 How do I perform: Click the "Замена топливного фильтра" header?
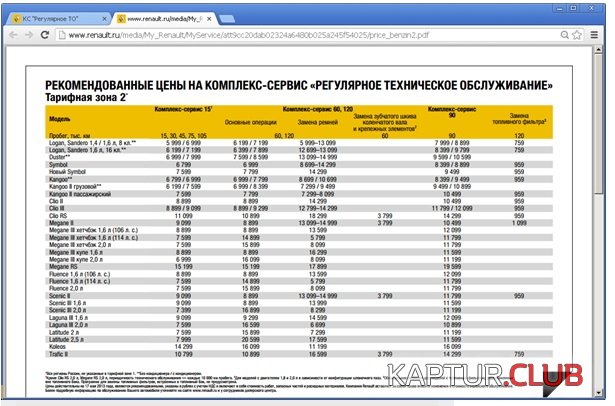coord(519,119)
